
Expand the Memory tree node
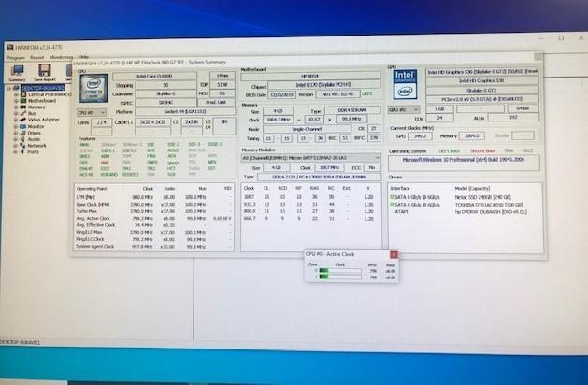(16, 107)
